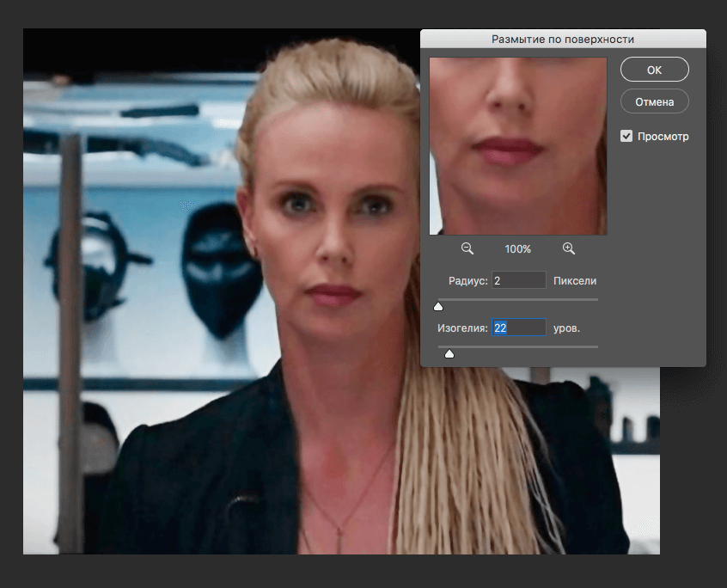The image size is (727, 588).
Task: Click the Пиксели unit label
Action: (x=575, y=281)
